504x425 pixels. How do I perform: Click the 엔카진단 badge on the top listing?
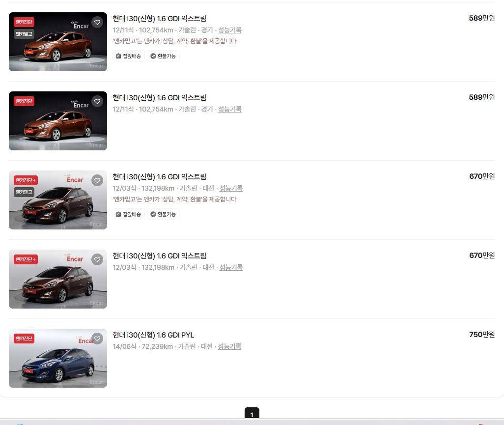pyautogui.click(x=25, y=22)
